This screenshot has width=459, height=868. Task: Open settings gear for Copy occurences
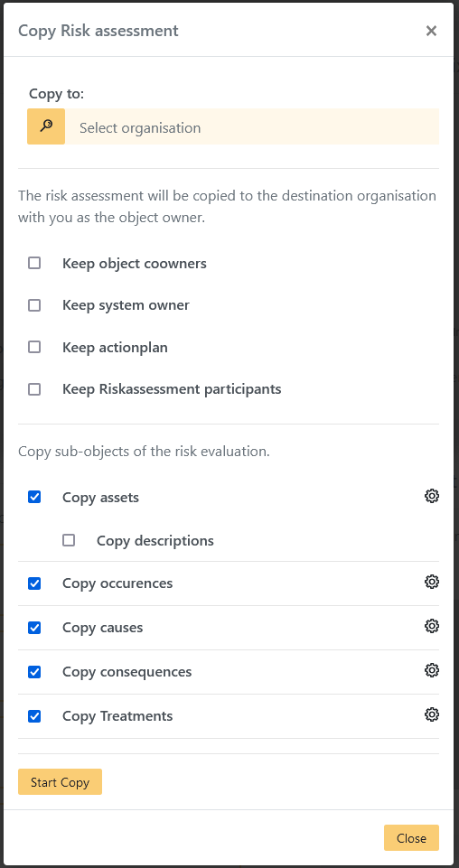[432, 582]
